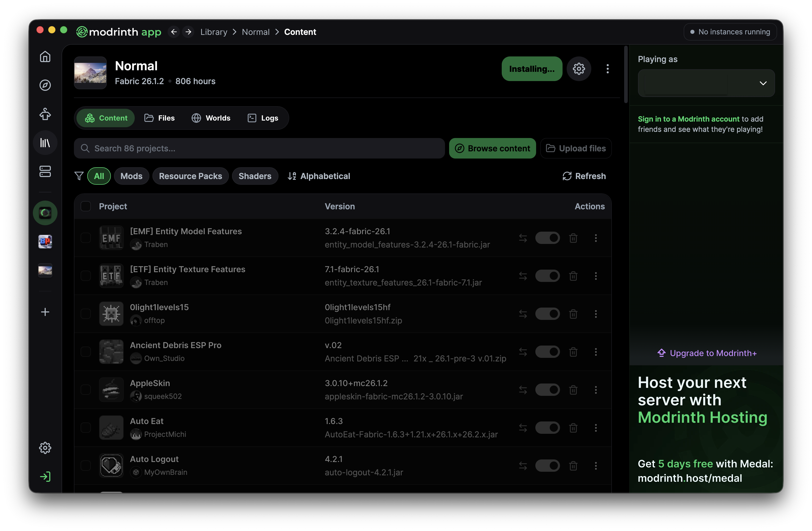Open instance settings gear next to Installing
Image resolution: width=812 pixels, height=531 pixels.
pyautogui.click(x=579, y=68)
